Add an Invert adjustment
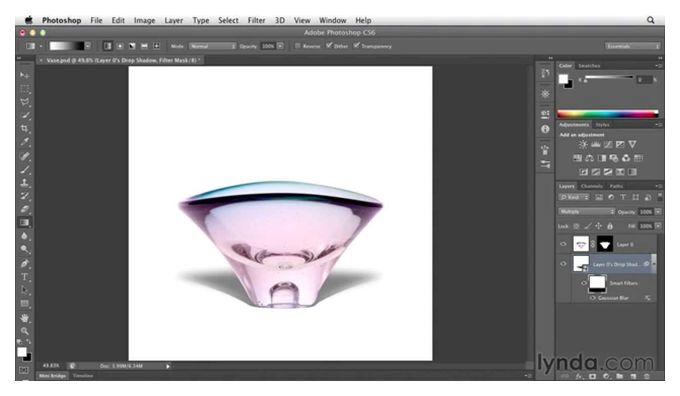680x396 pixels. tap(584, 172)
